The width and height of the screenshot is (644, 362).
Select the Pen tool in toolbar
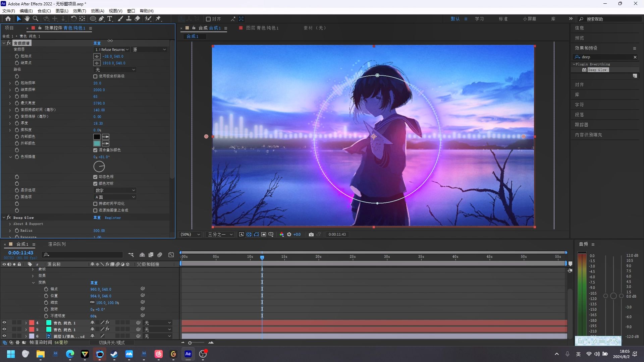point(101,19)
